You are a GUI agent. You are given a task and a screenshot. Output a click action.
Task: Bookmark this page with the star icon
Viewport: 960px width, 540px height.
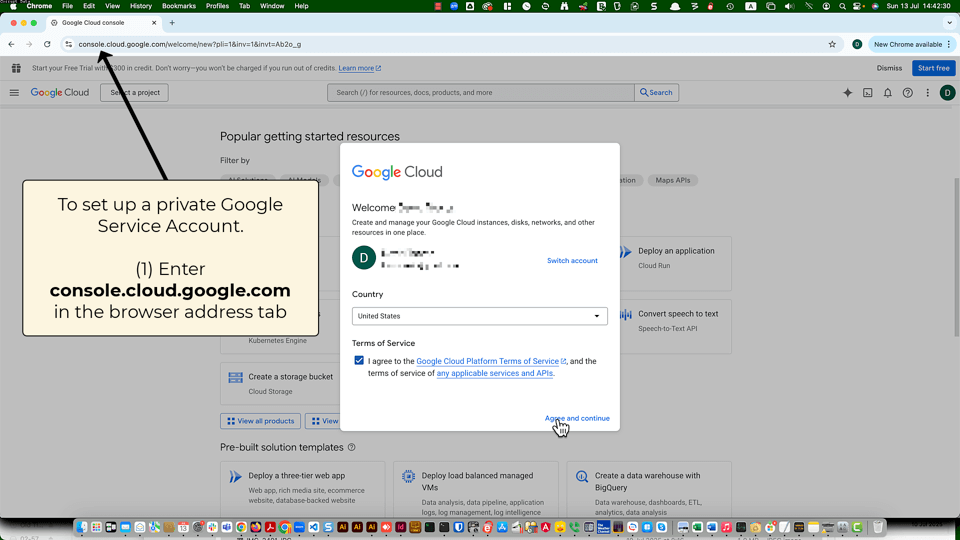tap(832, 44)
